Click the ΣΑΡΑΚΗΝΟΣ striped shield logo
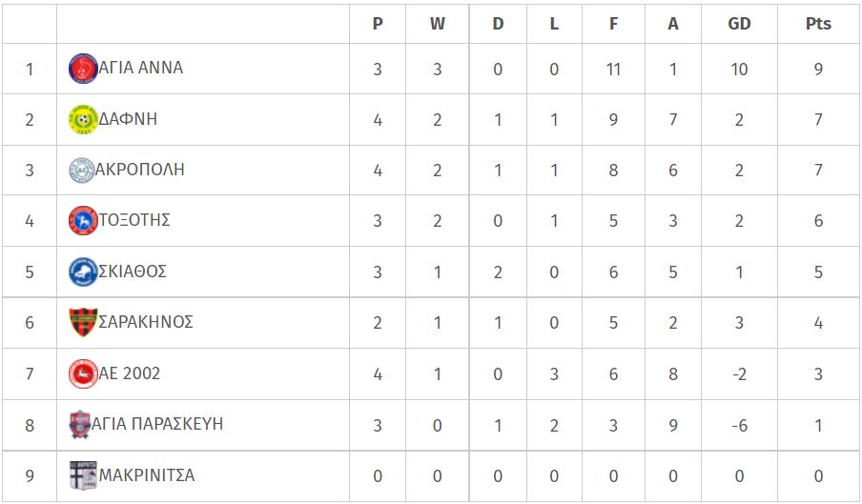This screenshot has height=504, width=862. [x=83, y=322]
